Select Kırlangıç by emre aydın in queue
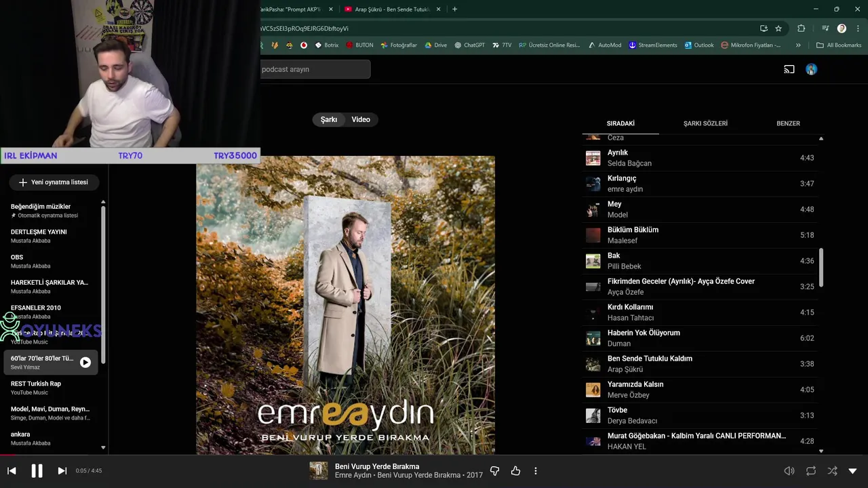Image resolution: width=868 pixels, height=488 pixels. click(700, 184)
